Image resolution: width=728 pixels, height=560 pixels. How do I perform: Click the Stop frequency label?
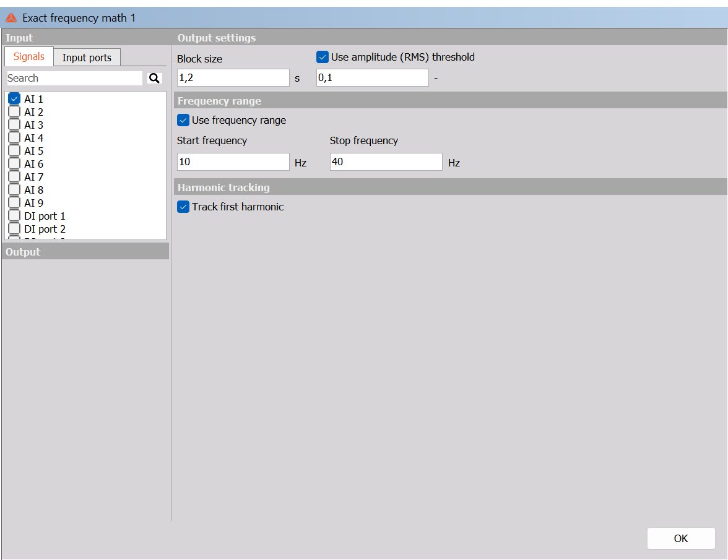[x=364, y=140]
